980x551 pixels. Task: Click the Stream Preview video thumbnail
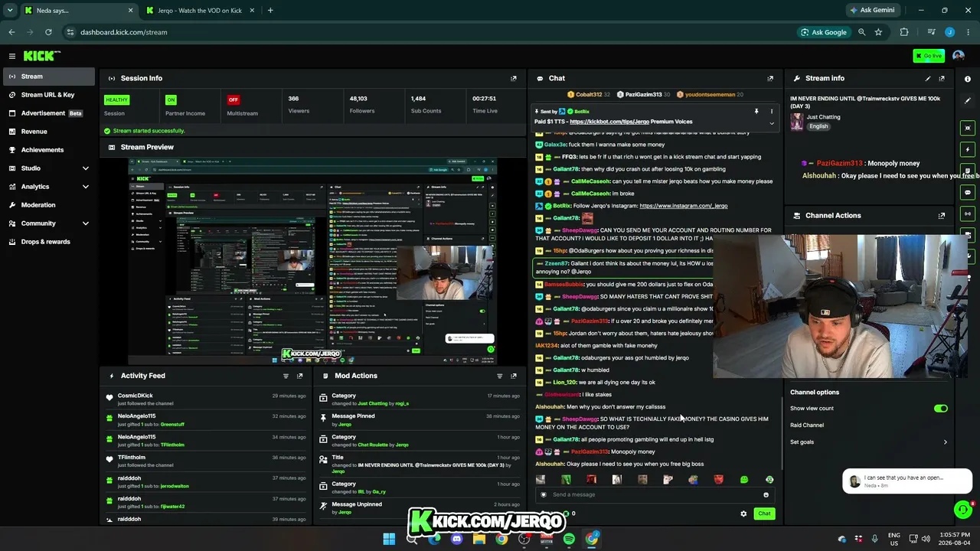point(312,261)
